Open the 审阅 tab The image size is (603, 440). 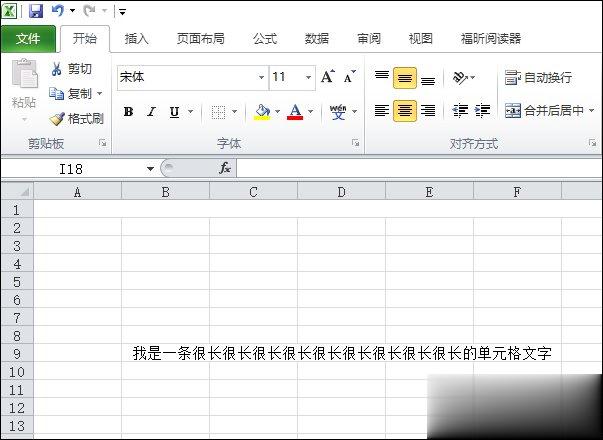click(x=368, y=38)
